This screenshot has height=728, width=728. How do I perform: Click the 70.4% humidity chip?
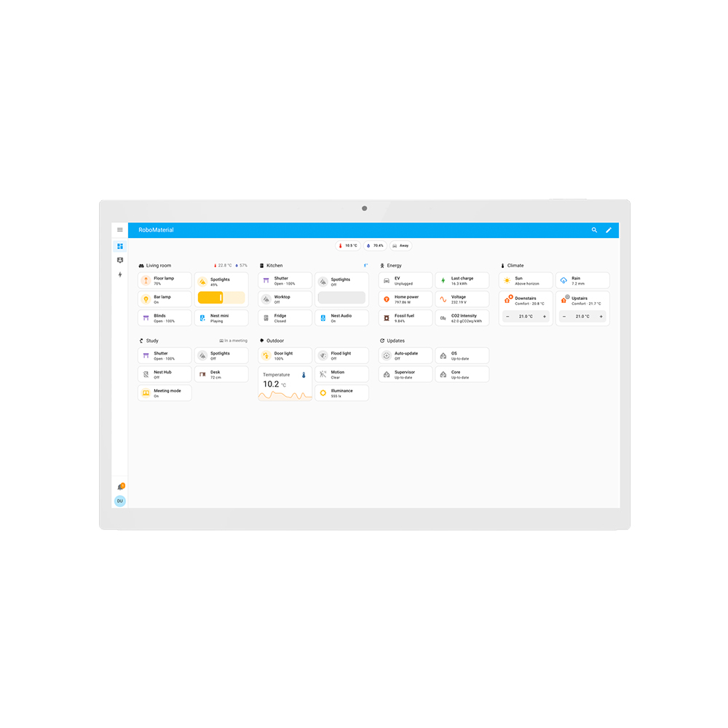click(375, 245)
